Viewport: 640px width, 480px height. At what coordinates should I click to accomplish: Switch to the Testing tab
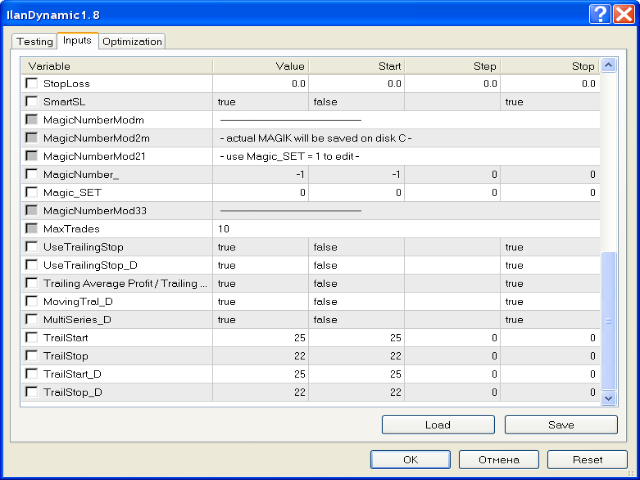click(35, 42)
